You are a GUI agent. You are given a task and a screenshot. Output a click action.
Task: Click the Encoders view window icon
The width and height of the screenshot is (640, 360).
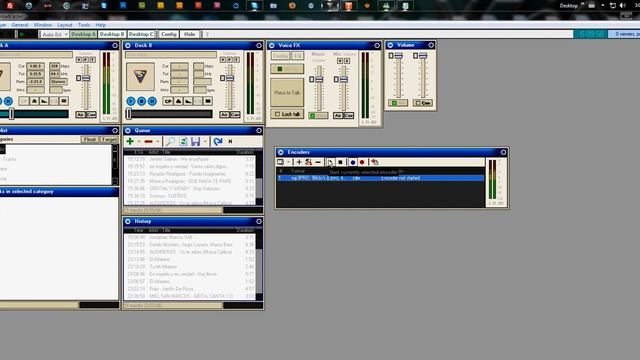pos(280,162)
